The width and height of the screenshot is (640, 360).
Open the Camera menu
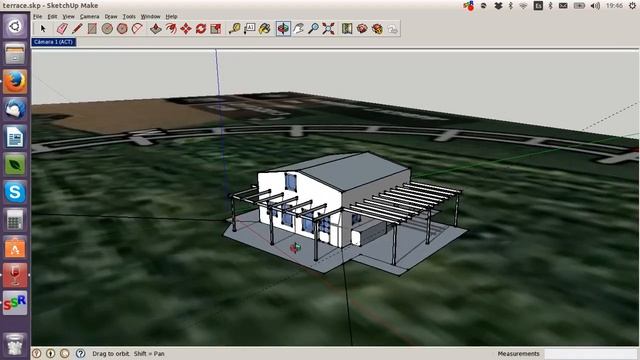click(89, 17)
